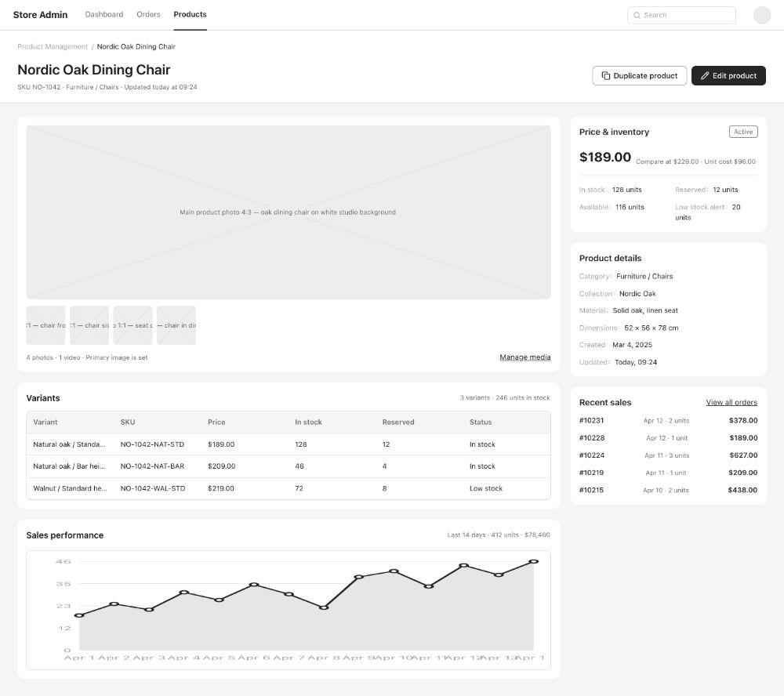Click the Duplicate product button
The width and height of the screenshot is (784, 696).
(639, 75)
